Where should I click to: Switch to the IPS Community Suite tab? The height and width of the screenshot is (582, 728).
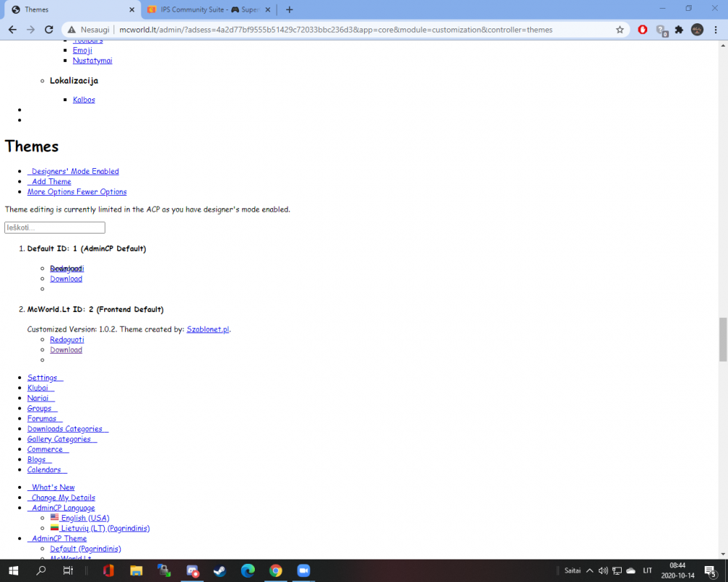209,9
